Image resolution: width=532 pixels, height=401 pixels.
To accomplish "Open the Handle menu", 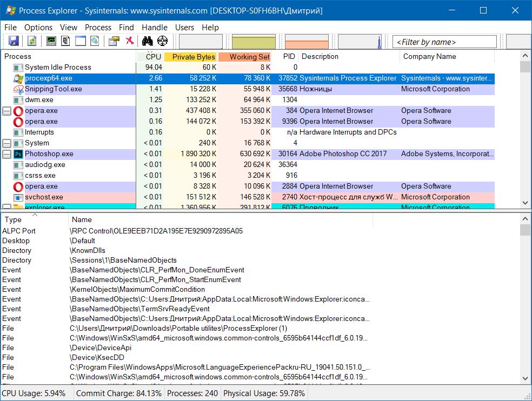I will (155, 28).
